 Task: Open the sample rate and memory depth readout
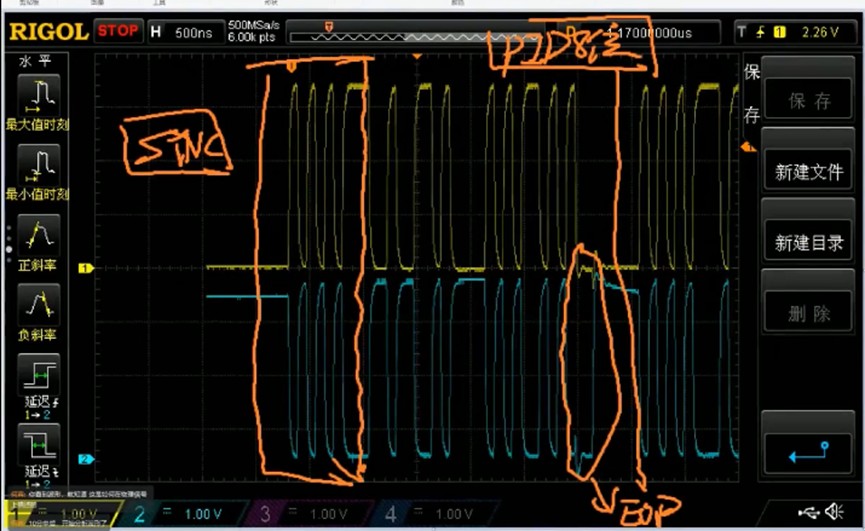click(255, 31)
